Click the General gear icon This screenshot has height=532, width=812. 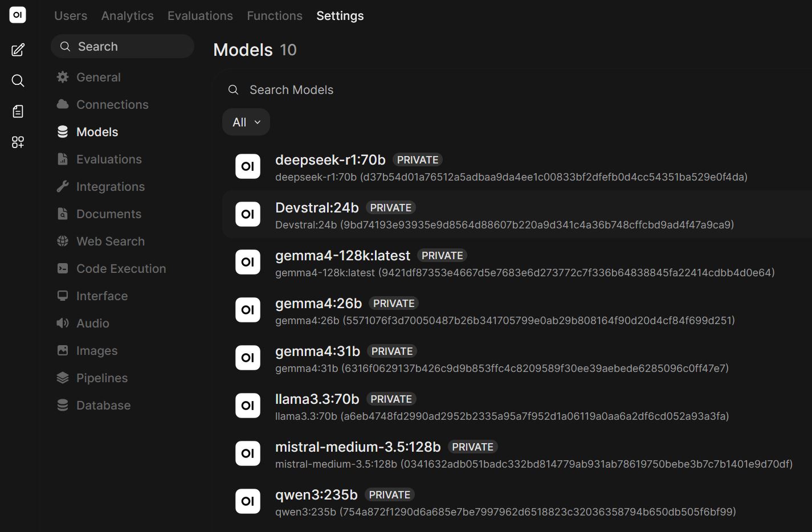[x=63, y=77]
